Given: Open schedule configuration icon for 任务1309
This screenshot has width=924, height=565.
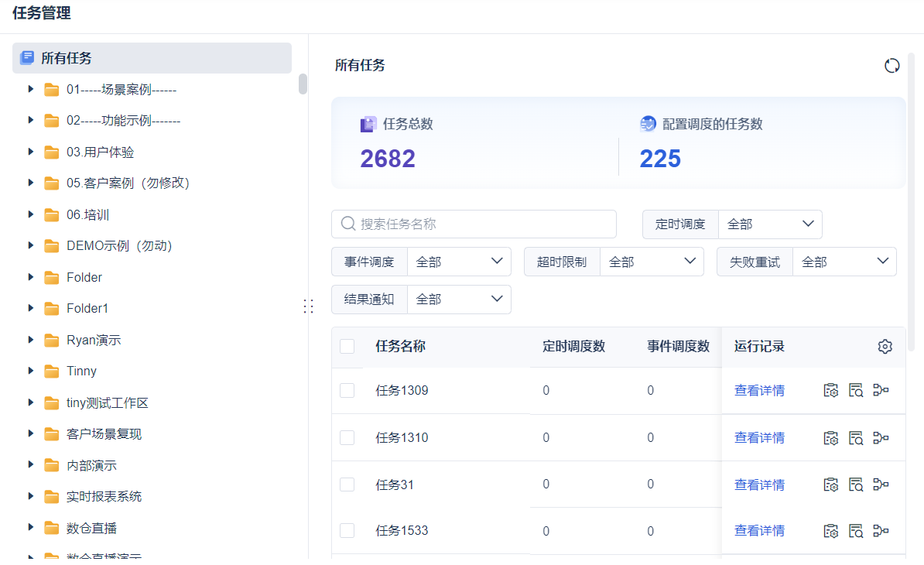Looking at the screenshot, I should click(x=830, y=391).
